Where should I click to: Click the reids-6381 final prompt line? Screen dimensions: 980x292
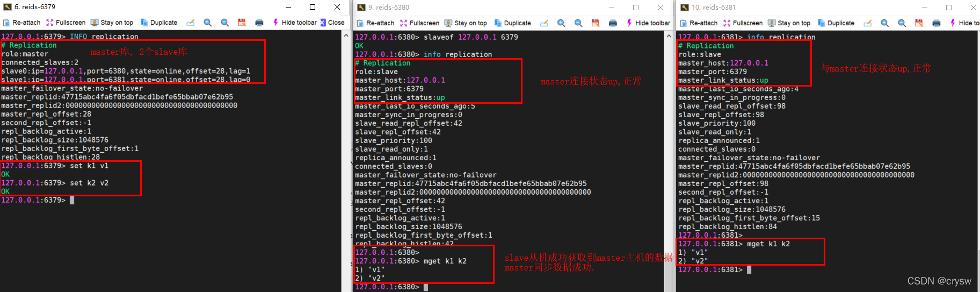click(x=715, y=269)
